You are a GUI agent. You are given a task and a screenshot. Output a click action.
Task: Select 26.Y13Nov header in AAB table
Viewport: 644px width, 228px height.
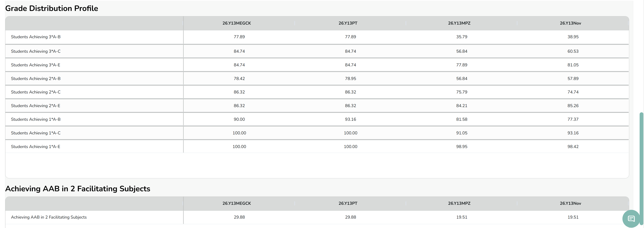pyautogui.click(x=570, y=204)
